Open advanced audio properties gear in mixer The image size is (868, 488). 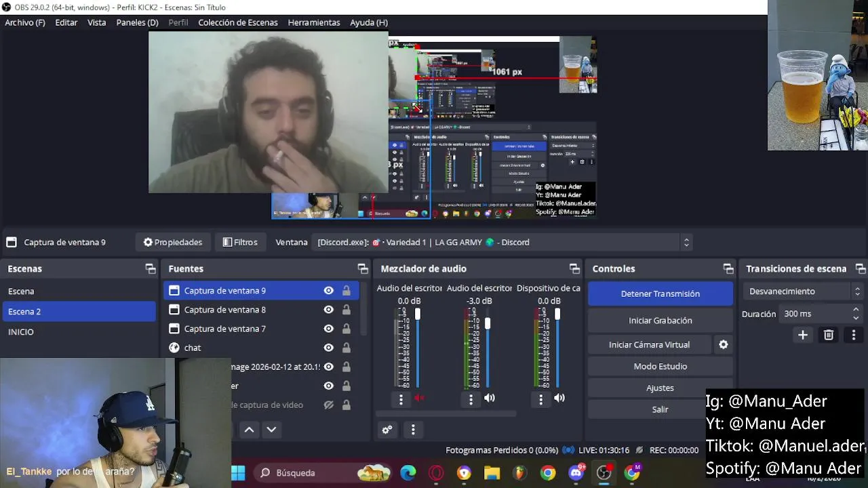(x=387, y=430)
